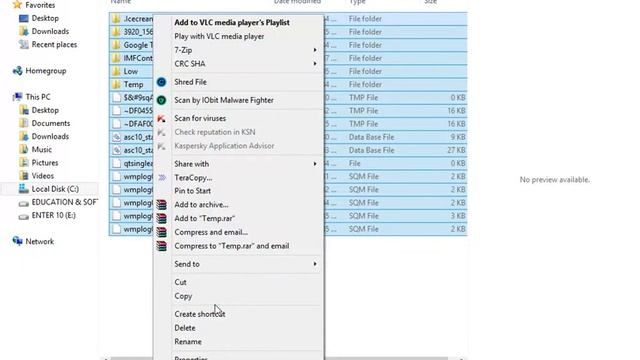
Task: Select the 3920_156 folder name
Action: point(138,32)
